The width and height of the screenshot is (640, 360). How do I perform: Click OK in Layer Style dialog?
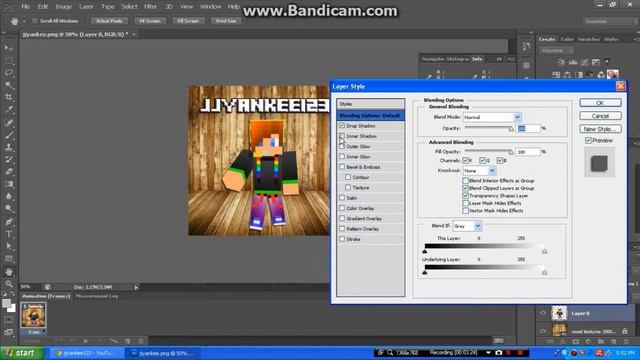pyautogui.click(x=600, y=103)
